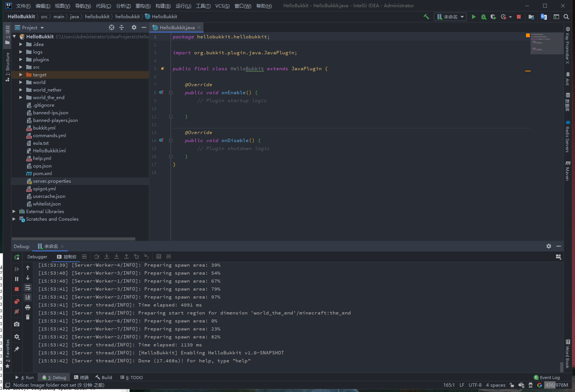The height and width of the screenshot is (392, 575).
Task: Click Search Everywhere magnifier icon
Action: click(x=566, y=17)
